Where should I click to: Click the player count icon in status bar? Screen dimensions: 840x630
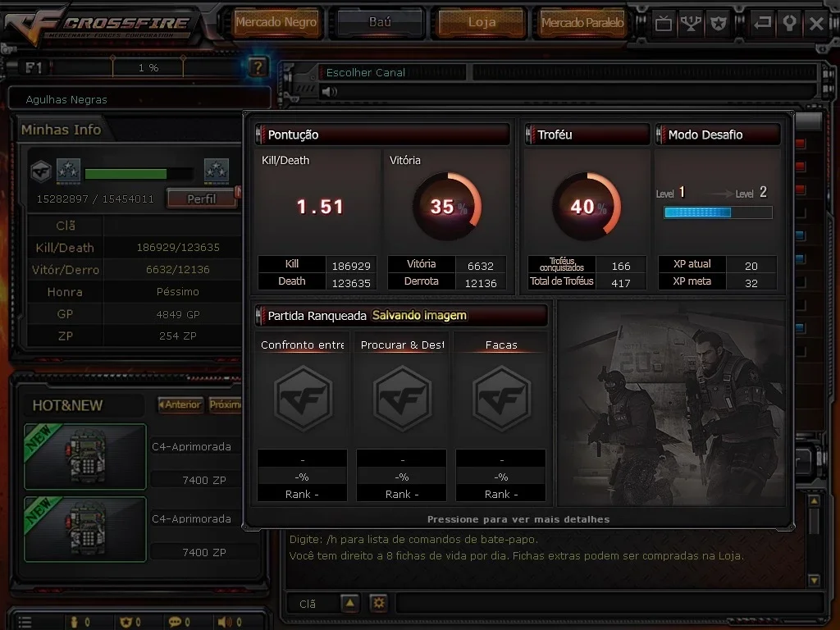(75, 622)
